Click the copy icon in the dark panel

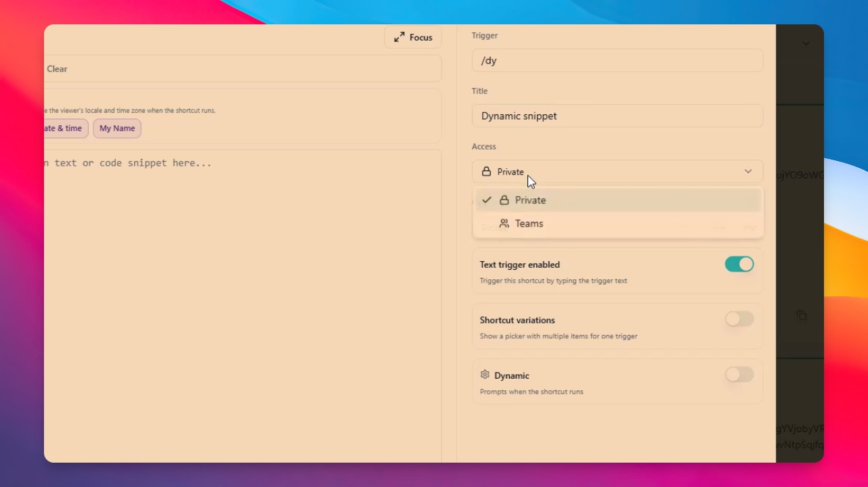point(802,316)
